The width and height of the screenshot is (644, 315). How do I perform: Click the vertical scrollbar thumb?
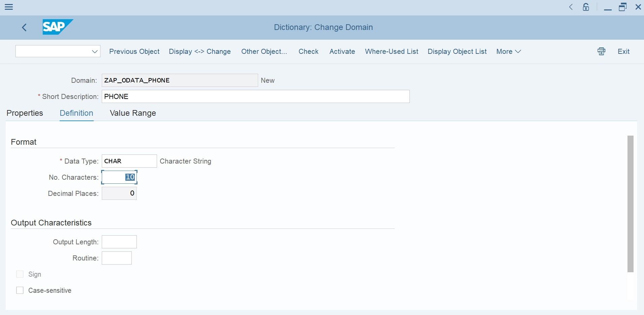(631, 202)
